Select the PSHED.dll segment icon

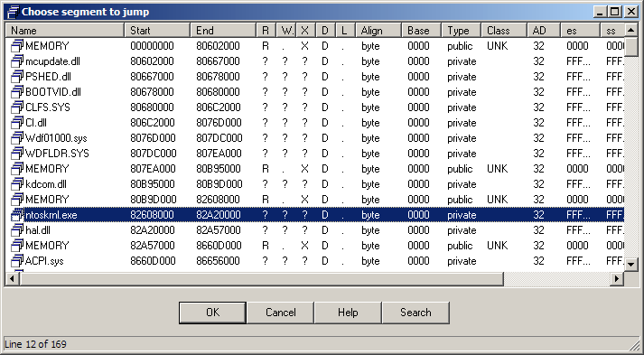point(17,77)
